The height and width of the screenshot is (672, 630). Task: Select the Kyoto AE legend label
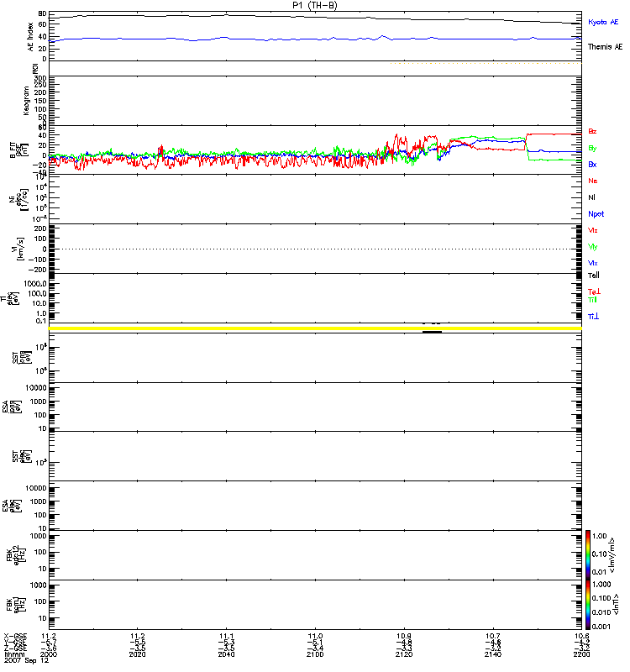tap(603, 22)
